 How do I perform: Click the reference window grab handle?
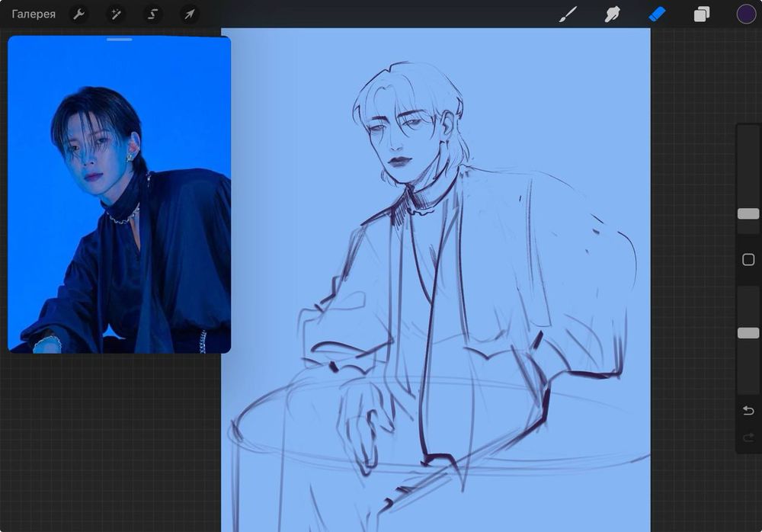[120, 40]
